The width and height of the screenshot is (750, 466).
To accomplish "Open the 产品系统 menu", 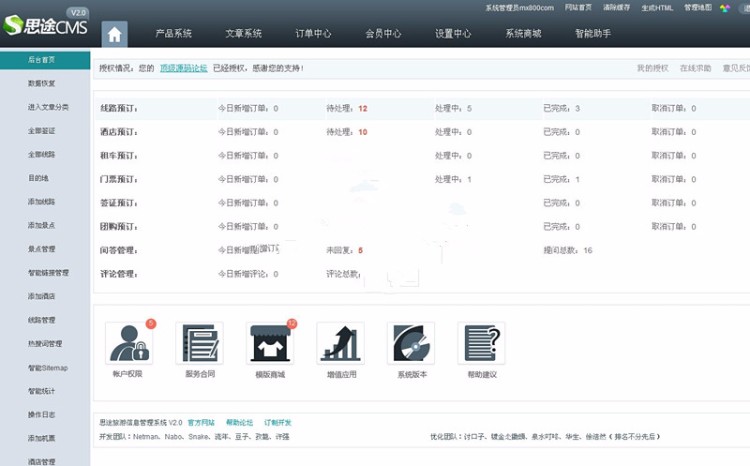I will [x=174, y=33].
